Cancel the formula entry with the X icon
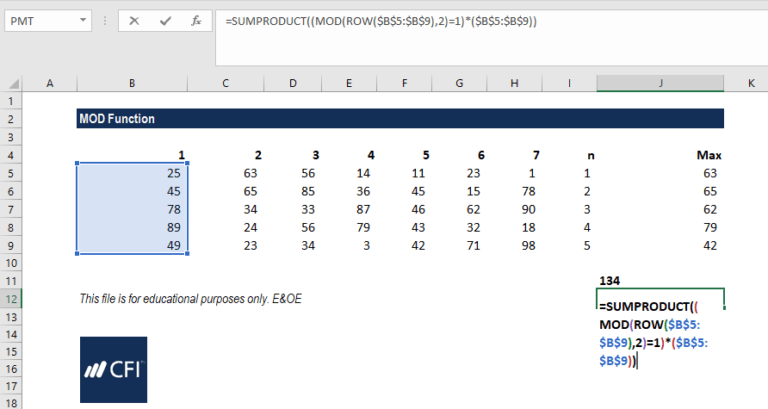Image resolution: width=768 pixels, height=409 pixels. (x=134, y=21)
